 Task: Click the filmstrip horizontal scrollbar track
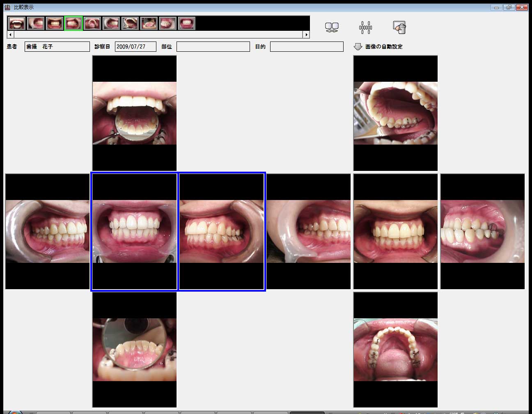[x=158, y=35]
